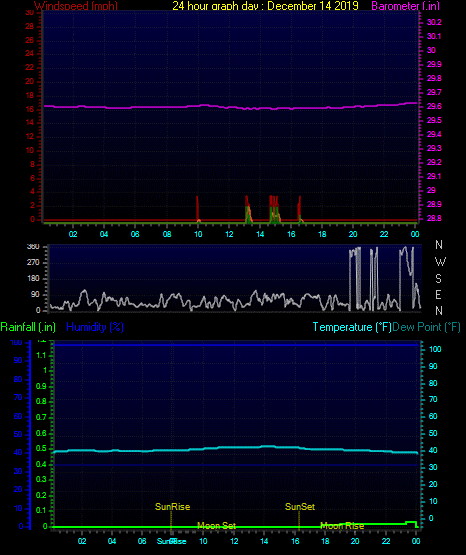Click the Barometer (.in) axis title

[405, 6]
